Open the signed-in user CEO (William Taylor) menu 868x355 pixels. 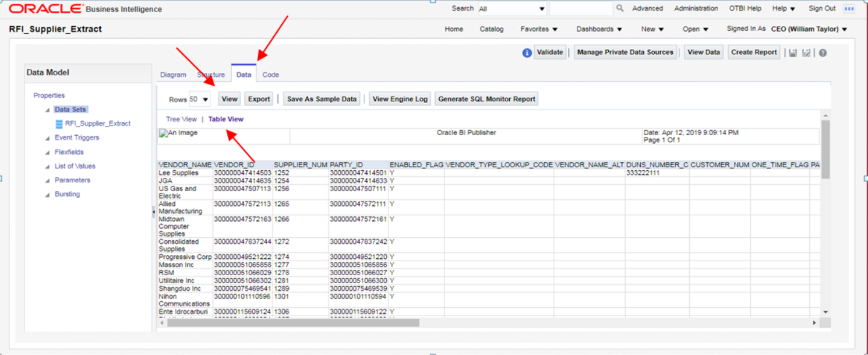point(809,29)
